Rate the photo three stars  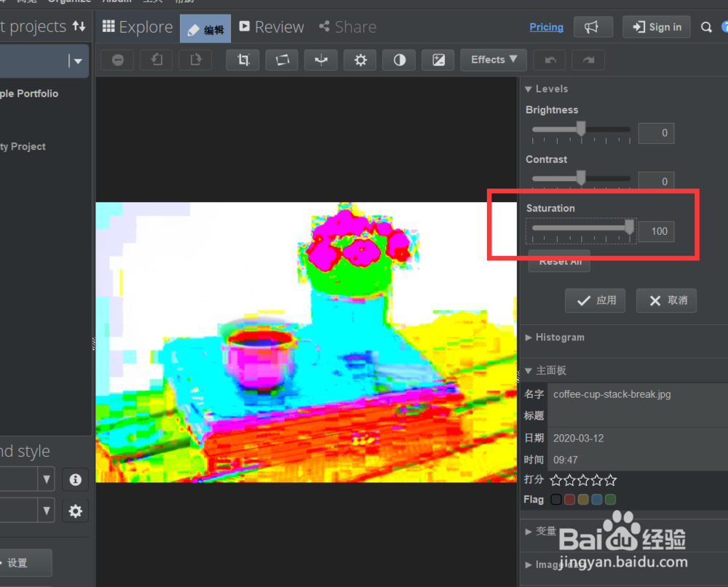point(583,480)
